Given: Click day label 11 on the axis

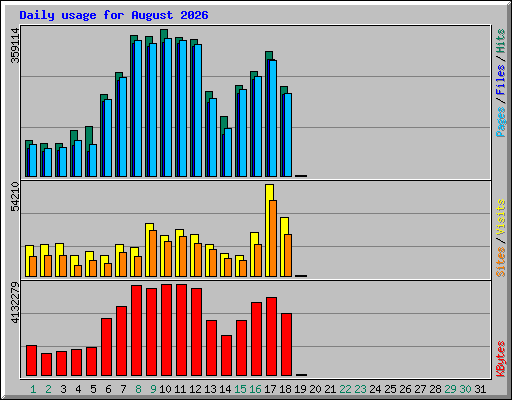Looking at the screenshot, I should coord(180,389).
